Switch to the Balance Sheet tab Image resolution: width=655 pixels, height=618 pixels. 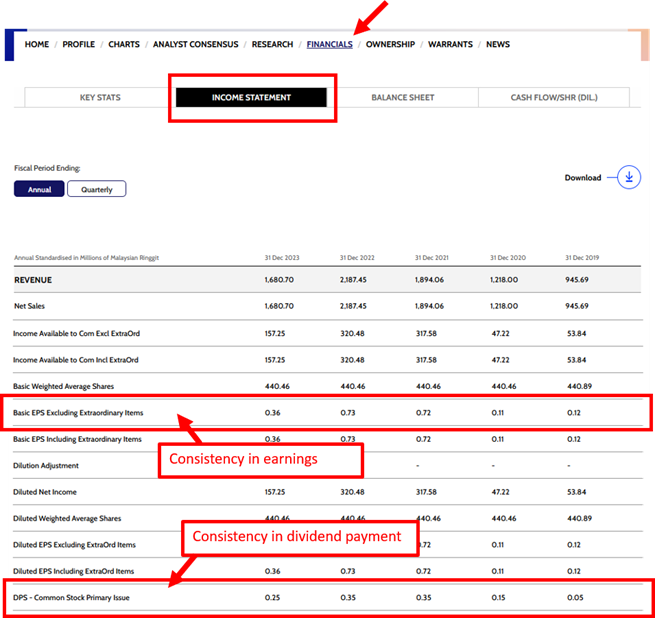pyautogui.click(x=403, y=98)
